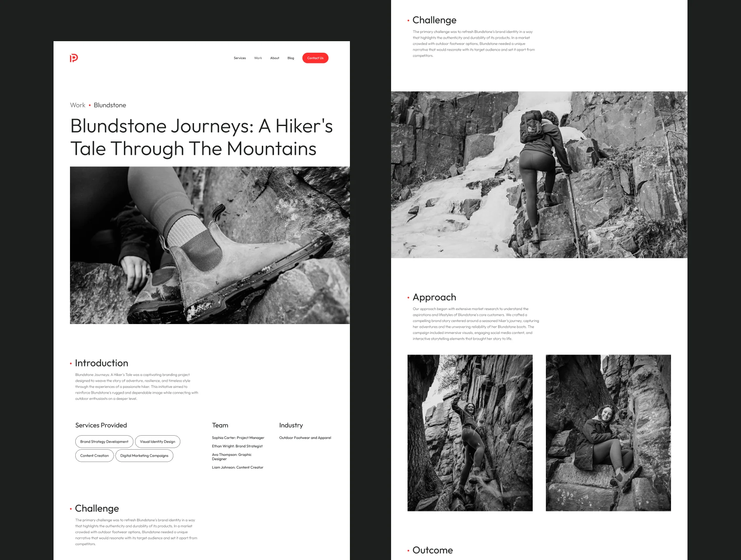Select the Digital Marketing Campaigns tag
Screen dimensions: 741x560
[144, 456]
